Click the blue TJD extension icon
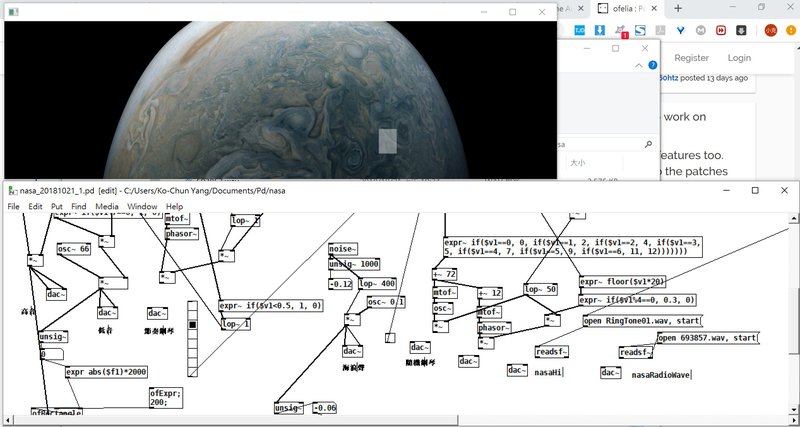800x427 pixels. point(580,31)
